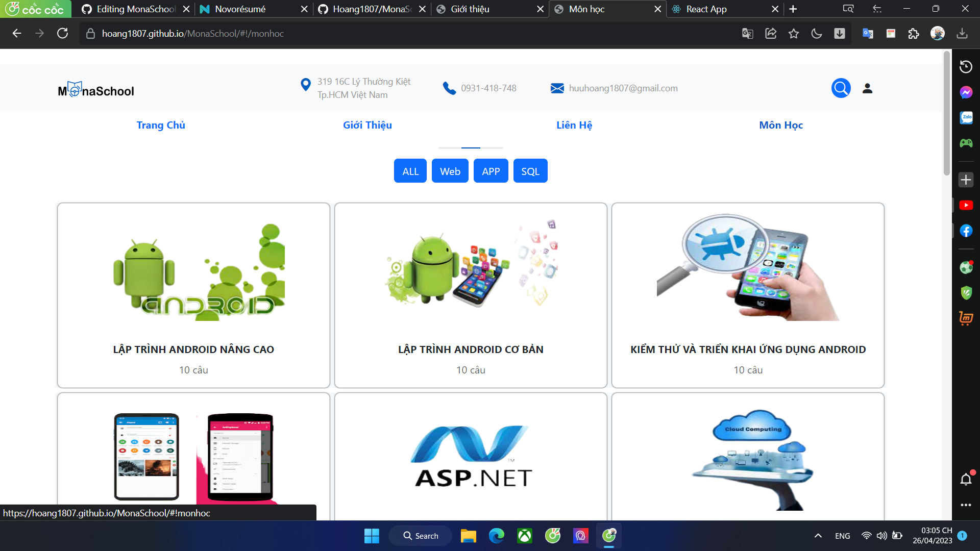Click the carousel indicator below the navigation
This screenshot has height=551, width=980.
[470, 147]
